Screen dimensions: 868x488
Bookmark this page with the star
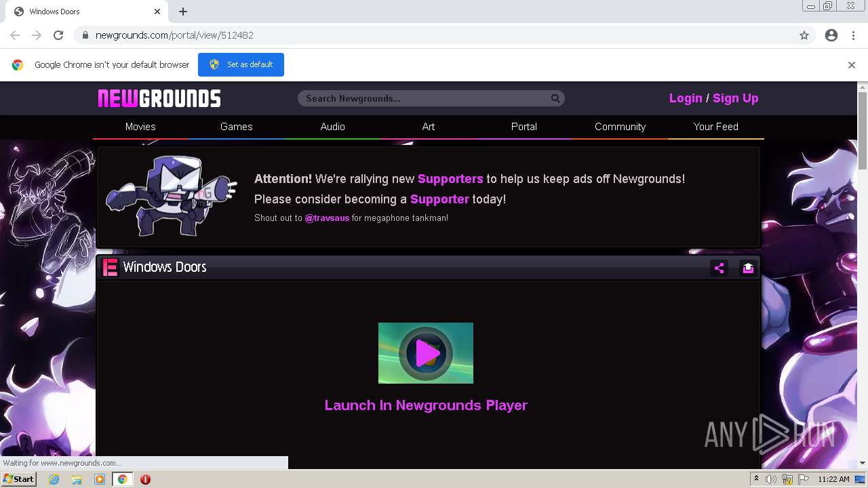pyautogui.click(x=804, y=35)
